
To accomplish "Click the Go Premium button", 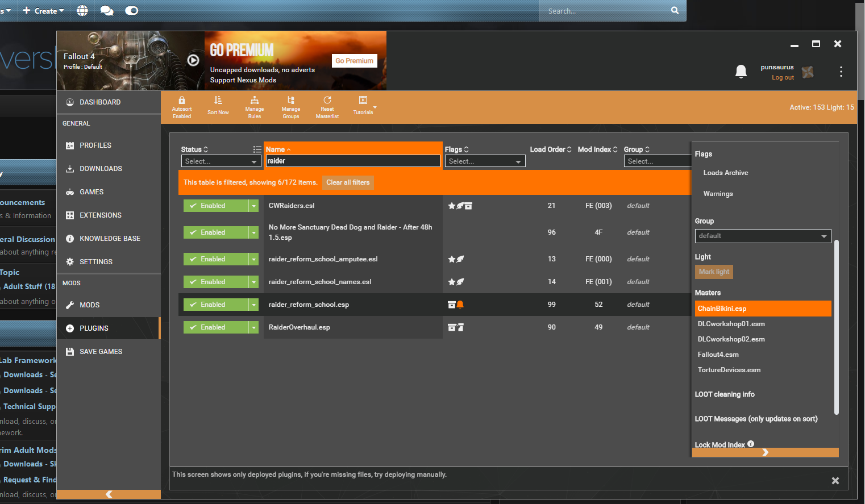I will click(355, 61).
